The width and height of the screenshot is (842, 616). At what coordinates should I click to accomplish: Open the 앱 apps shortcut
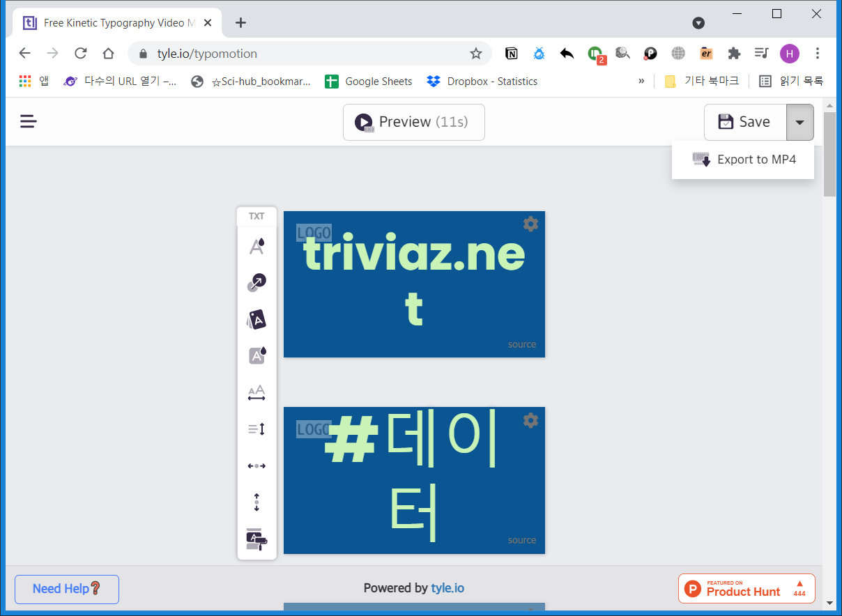(x=34, y=81)
